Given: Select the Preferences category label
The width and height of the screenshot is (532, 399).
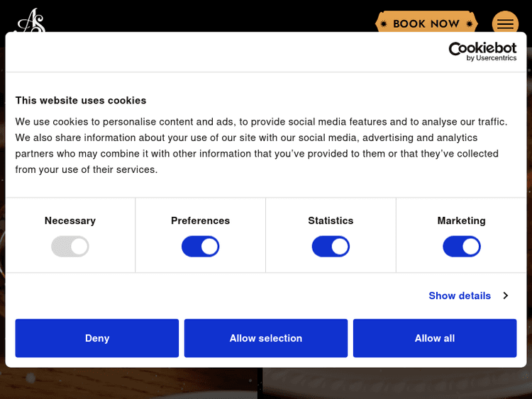Looking at the screenshot, I should click(x=201, y=220).
